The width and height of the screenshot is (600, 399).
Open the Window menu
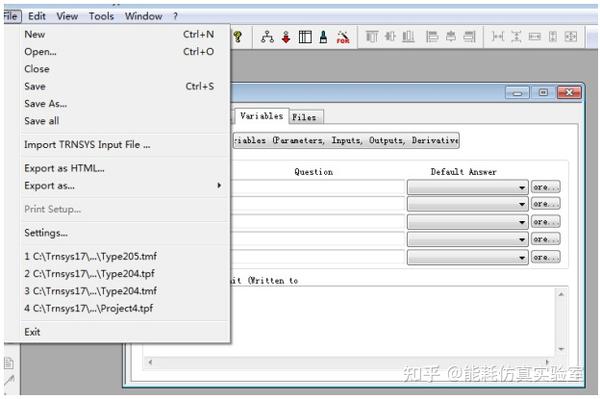click(x=143, y=16)
